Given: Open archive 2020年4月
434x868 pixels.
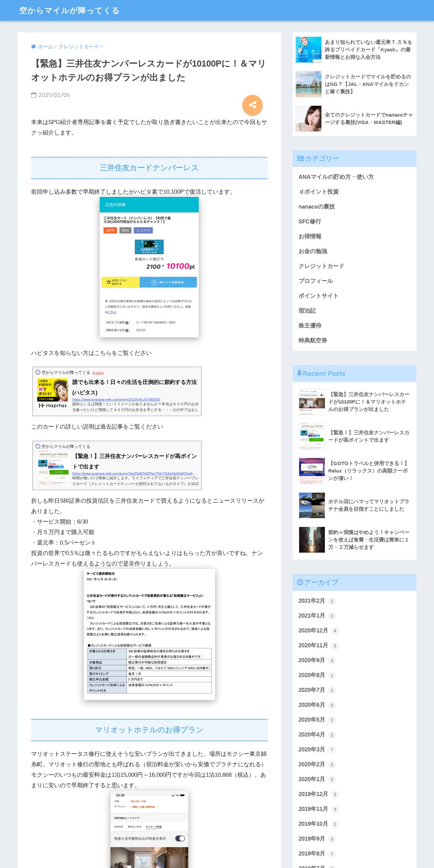Looking at the screenshot, I should [311, 734].
